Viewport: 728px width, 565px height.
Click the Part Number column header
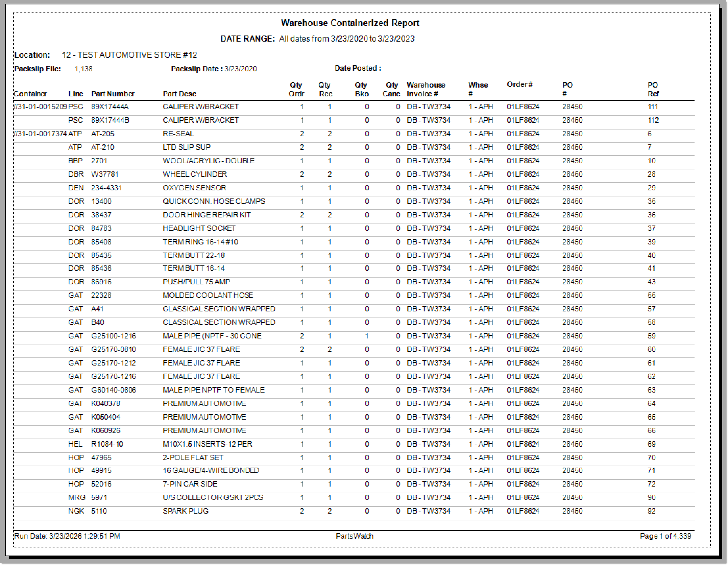(113, 94)
